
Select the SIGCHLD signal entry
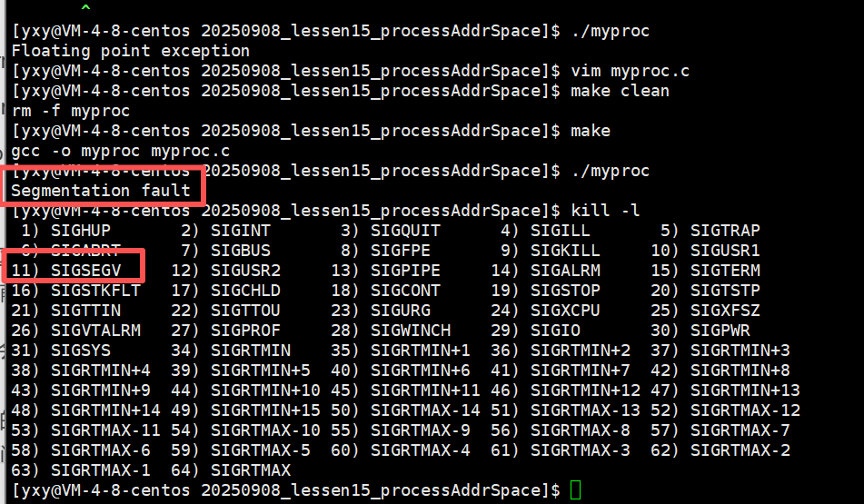225,291
